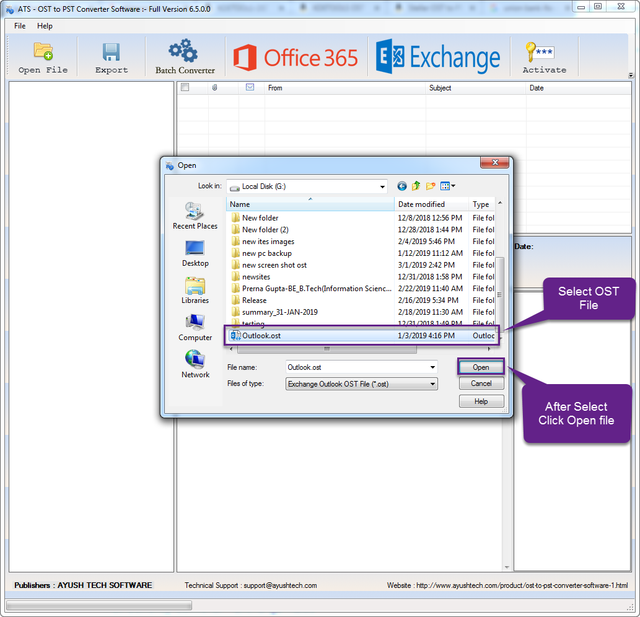Select Libraries in the places bar
Screen dimensions: 640x617
pyautogui.click(x=195, y=290)
